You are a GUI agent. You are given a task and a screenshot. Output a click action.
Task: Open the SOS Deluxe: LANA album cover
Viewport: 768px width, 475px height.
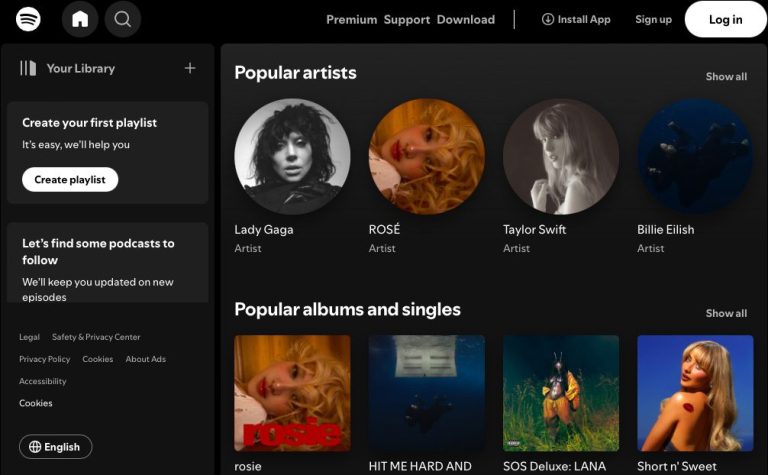561,393
